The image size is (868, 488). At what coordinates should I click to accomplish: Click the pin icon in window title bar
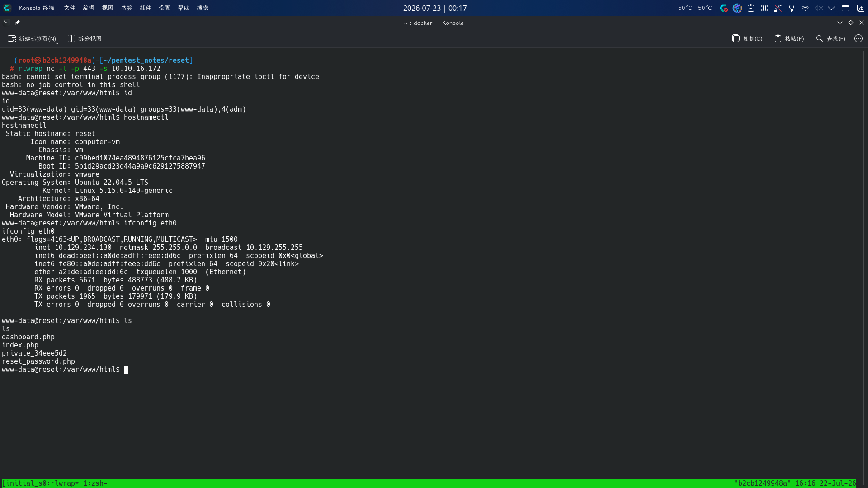pos(17,23)
